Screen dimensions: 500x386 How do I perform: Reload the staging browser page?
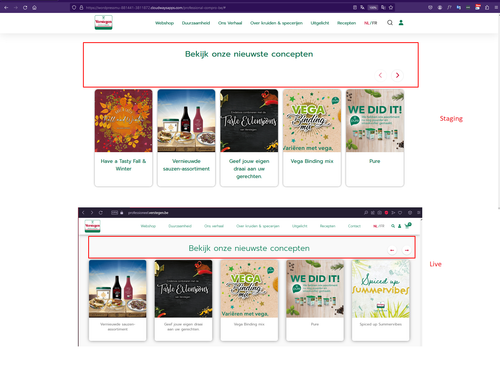(25, 7)
